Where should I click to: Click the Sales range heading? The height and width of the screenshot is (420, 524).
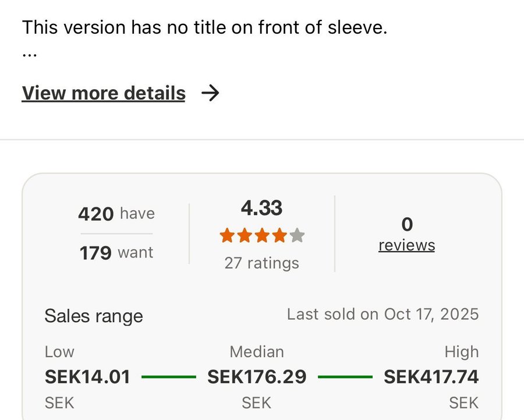(x=94, y=316)
